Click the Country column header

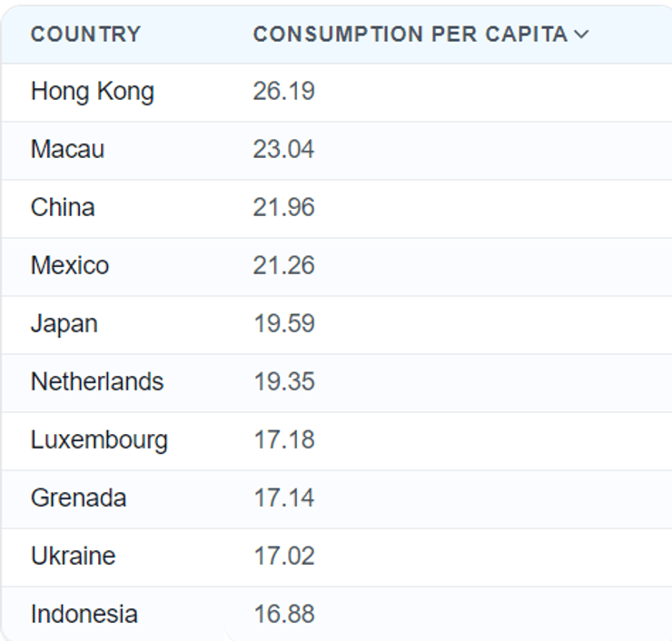[x=86, y=35]
